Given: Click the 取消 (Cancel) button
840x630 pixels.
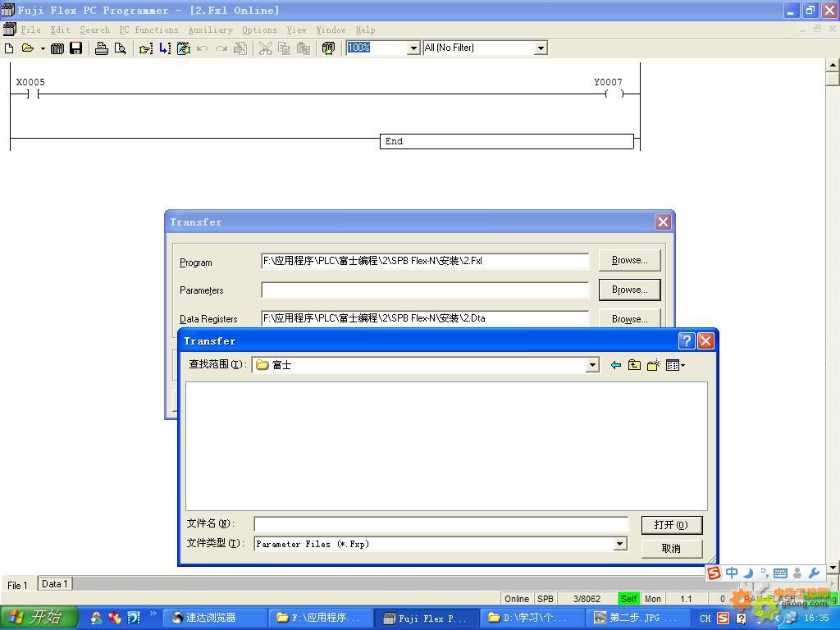Looking at the screenshot, I should pyautogui.click(x=671, y=549).
